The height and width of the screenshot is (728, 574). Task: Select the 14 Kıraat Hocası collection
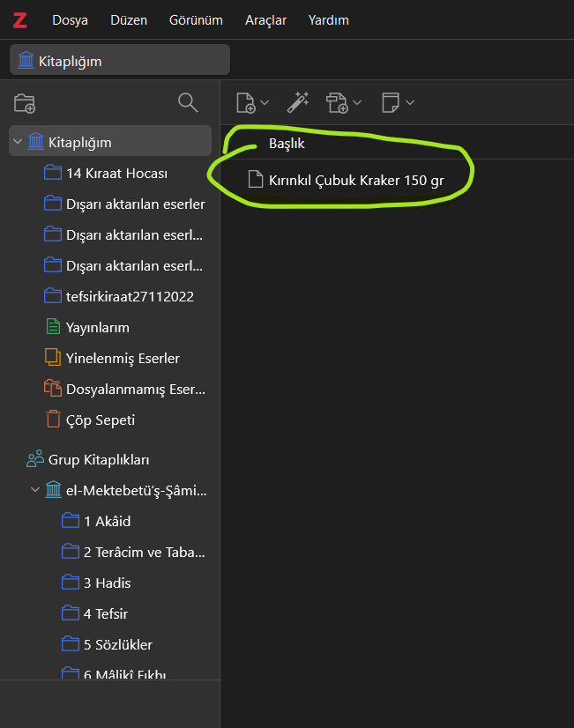coord(110,173)
